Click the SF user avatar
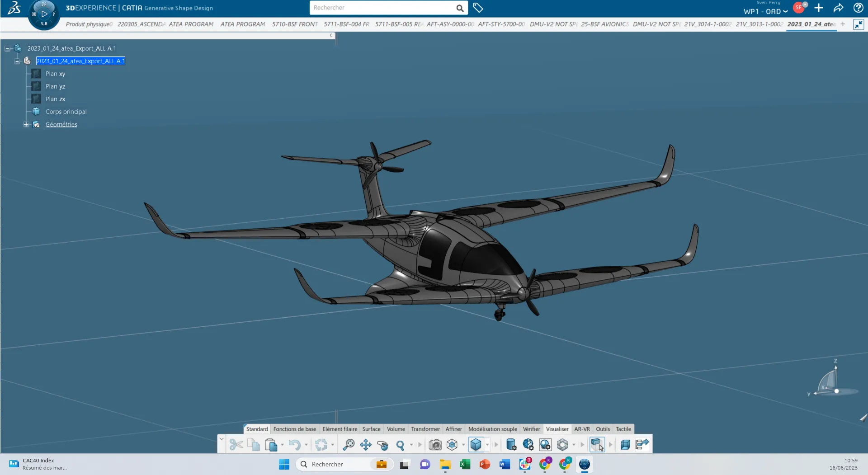The height and width of the screenshot is (475, 868). click(799, 8)
